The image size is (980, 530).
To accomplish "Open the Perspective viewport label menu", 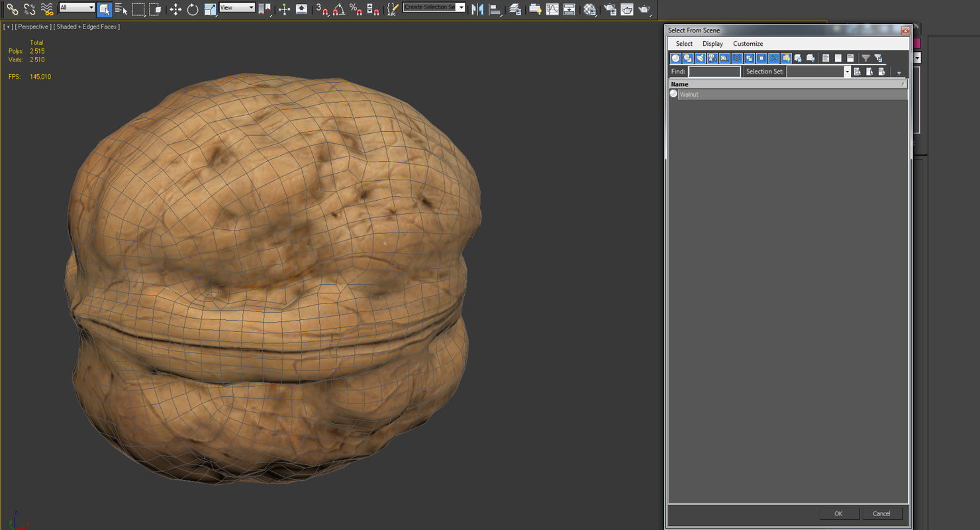I will (32, 26).
